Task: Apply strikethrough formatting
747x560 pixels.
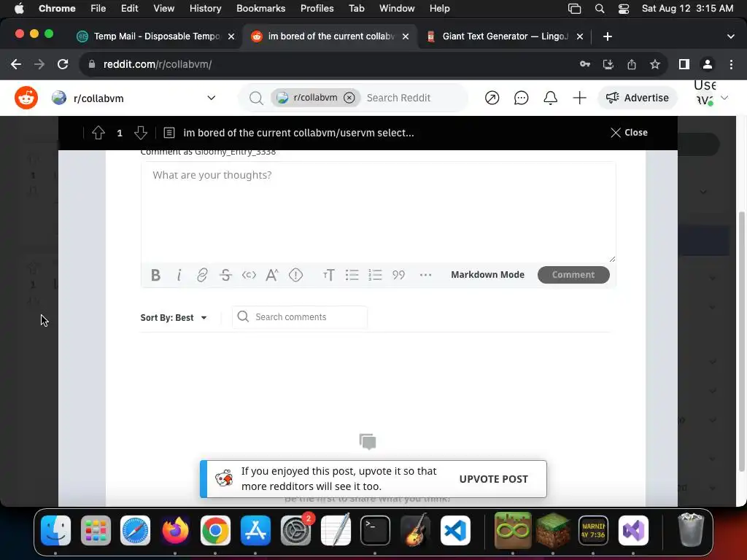Action: pos(225,275)
